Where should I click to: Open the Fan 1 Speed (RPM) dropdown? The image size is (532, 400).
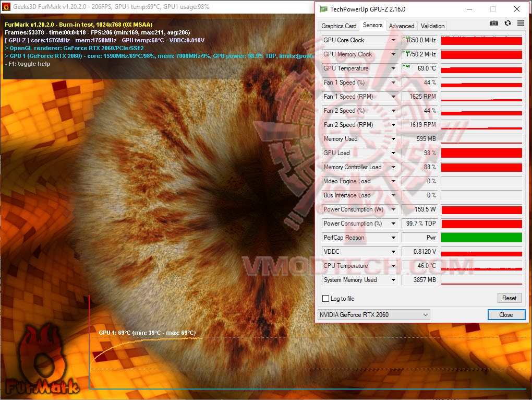click(x=394, y=97)
